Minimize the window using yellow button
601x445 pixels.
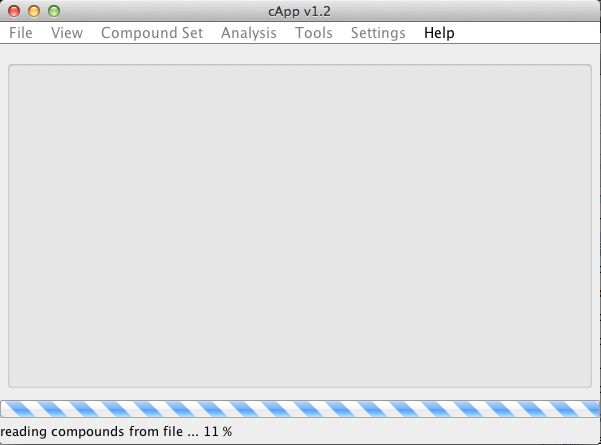tap(34, 11)
